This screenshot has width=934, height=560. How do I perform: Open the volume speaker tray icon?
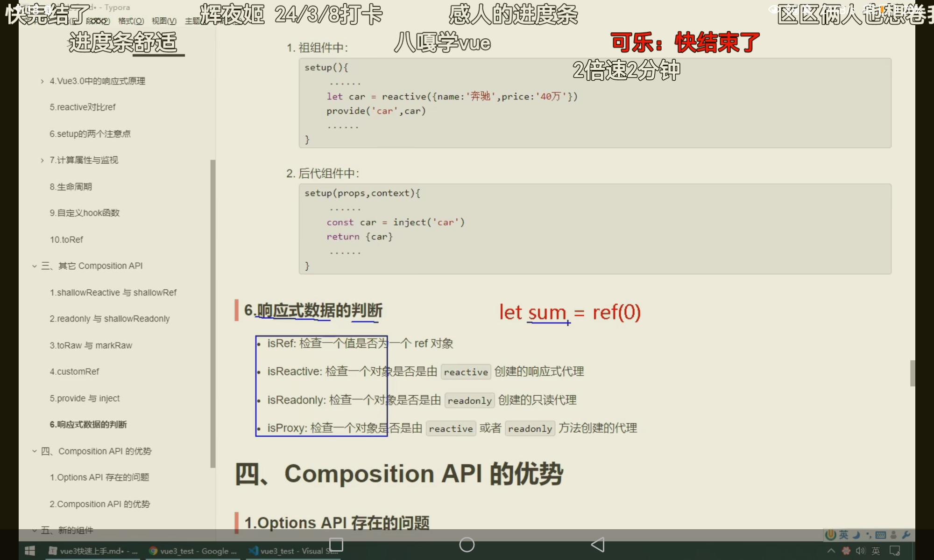[860, 551]
